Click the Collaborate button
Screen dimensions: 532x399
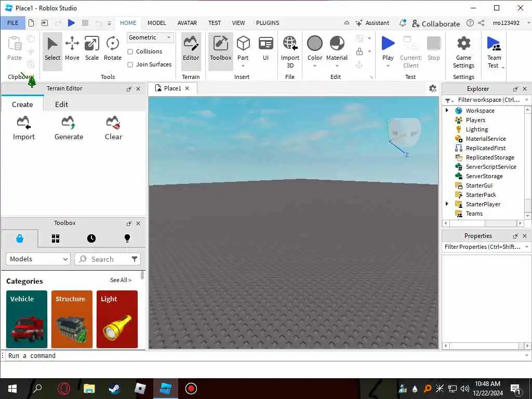tap(436, 23)
